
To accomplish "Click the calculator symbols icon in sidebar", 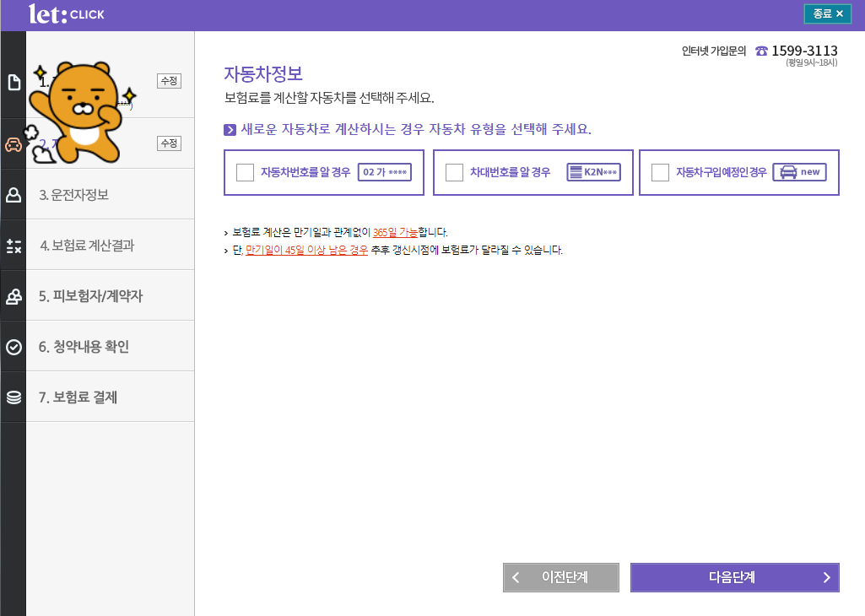I will [x=14, y=246].
